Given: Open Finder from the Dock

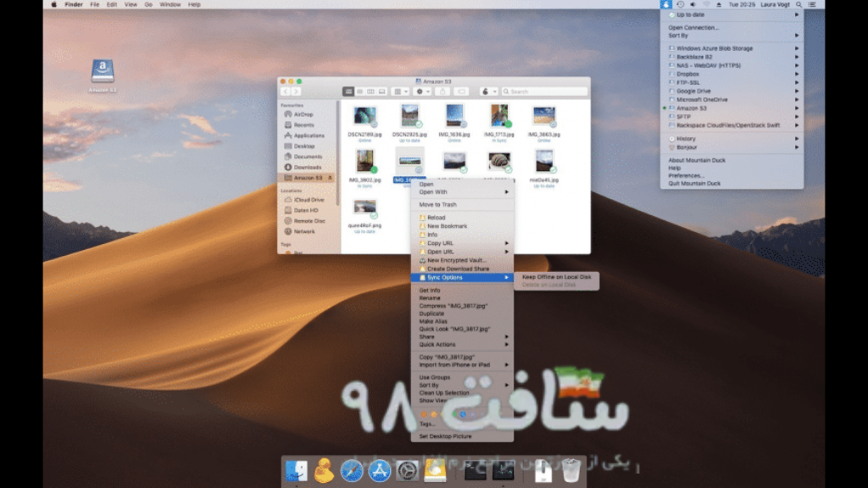Looking at the screenshot, I should pyautogui.click(x=296, y=471).
